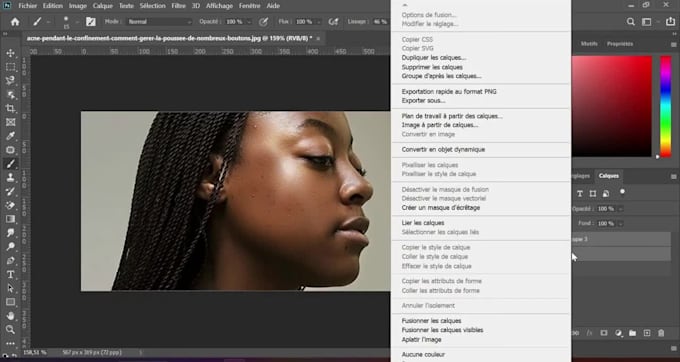The width and height of the screenshot is (680, 362).
Task: Open the Fond fill dropdown arrow
Action: (621, 224)
